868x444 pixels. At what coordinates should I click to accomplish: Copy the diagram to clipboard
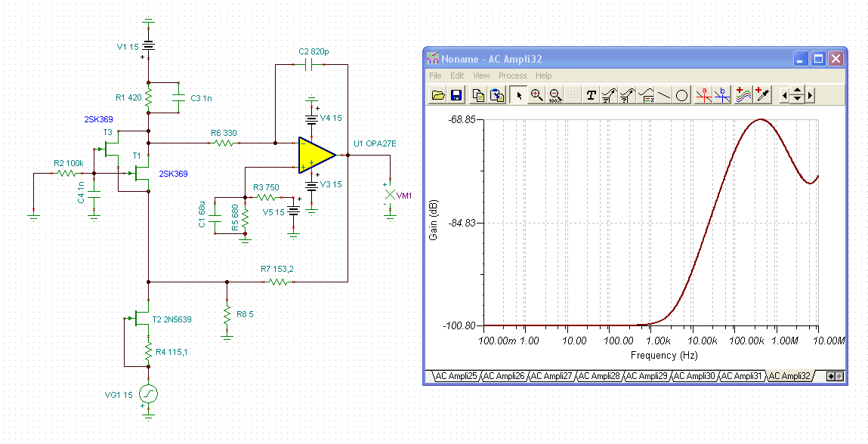[x=478, y=95]
